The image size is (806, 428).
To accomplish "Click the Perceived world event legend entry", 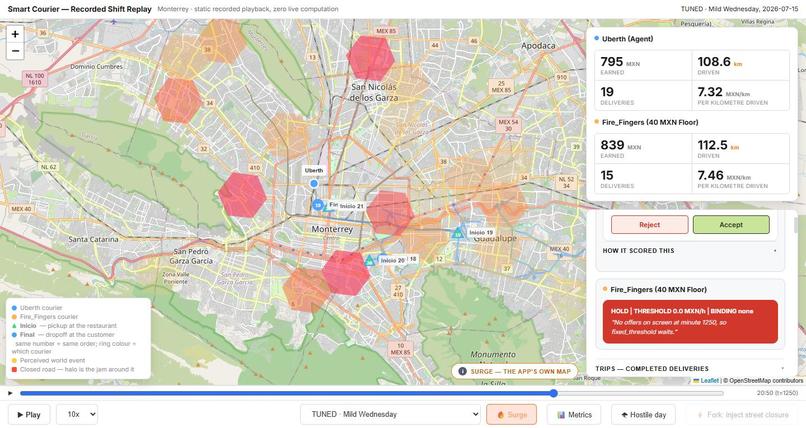I will pyautogui.click(x=48, y=360).
